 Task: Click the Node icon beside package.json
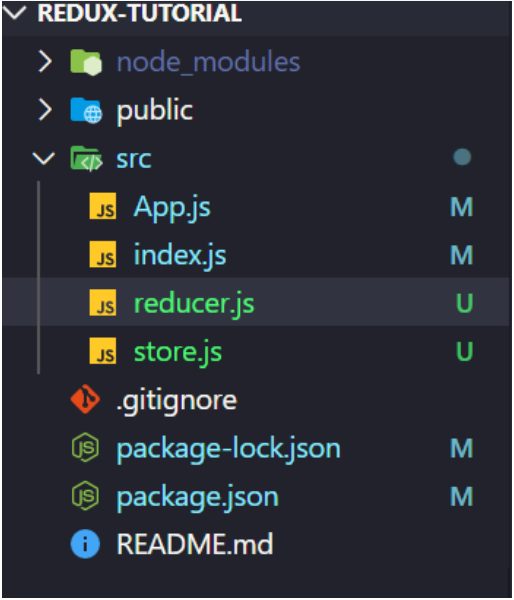[x=85, y=496]
